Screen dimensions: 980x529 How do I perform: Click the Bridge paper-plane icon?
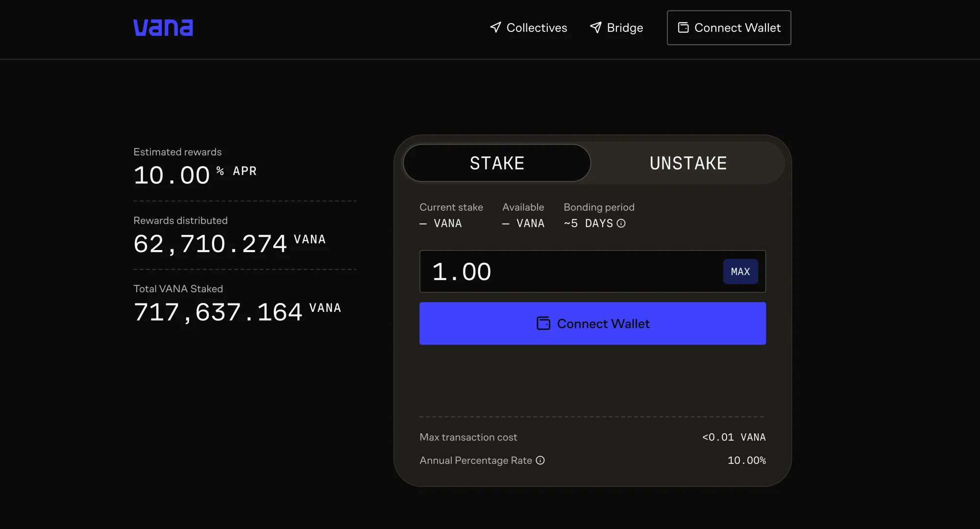pos(596,27)
